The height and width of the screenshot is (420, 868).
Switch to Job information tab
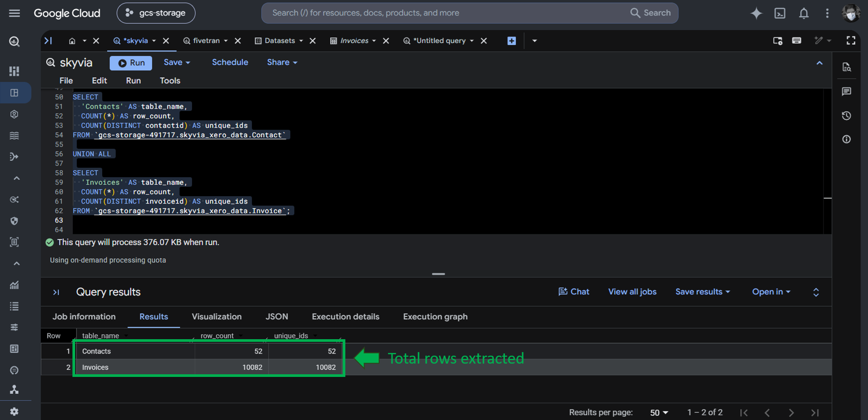84,317
